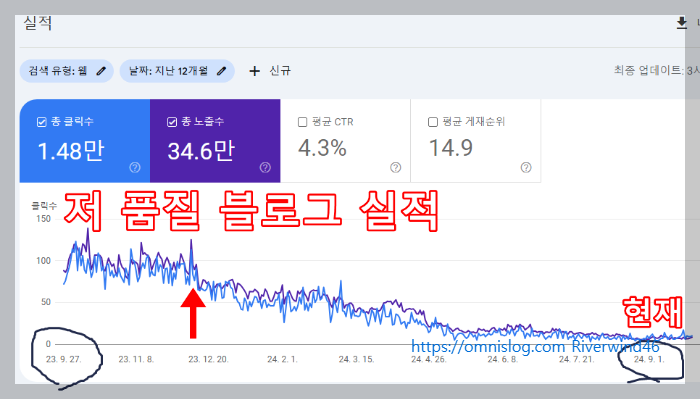Click the 150 y-axis value
This screenshot has height=399, width=700.
(43, 219)
